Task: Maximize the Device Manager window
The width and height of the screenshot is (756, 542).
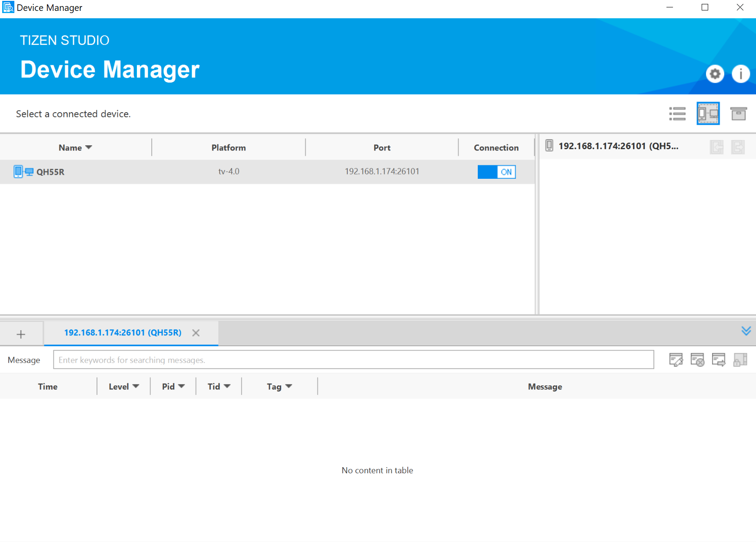Action: [705, 7]
